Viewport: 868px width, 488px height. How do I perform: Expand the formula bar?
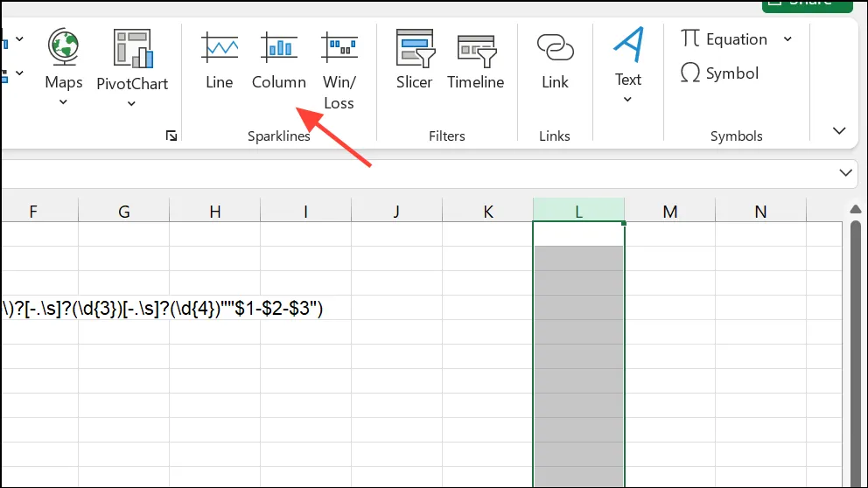[x=845, y=172]
